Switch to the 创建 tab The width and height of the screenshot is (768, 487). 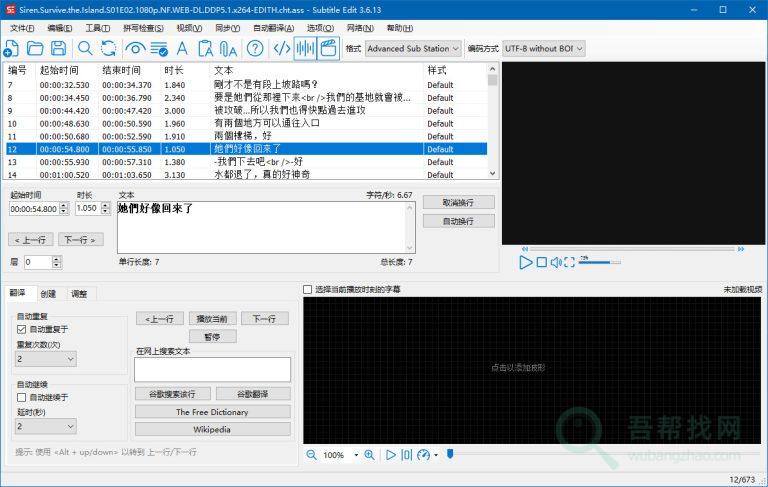pyautogui.click(x=48, y=294)
